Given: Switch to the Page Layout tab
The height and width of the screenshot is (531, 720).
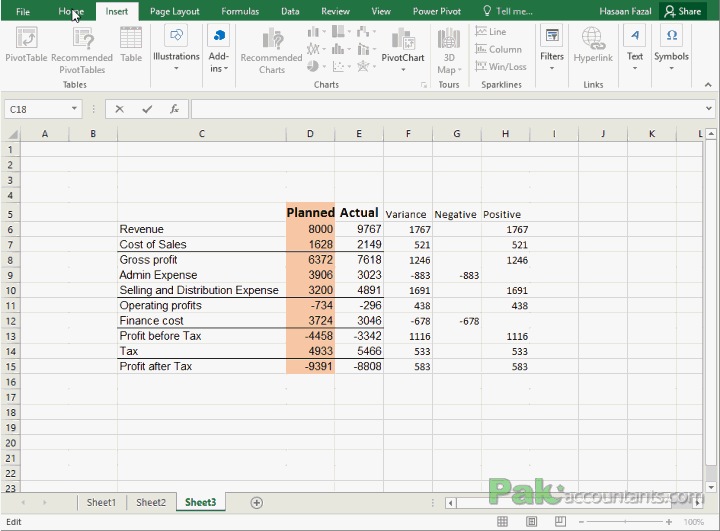Looking at the screenshot, I should (x=174, y=11).
